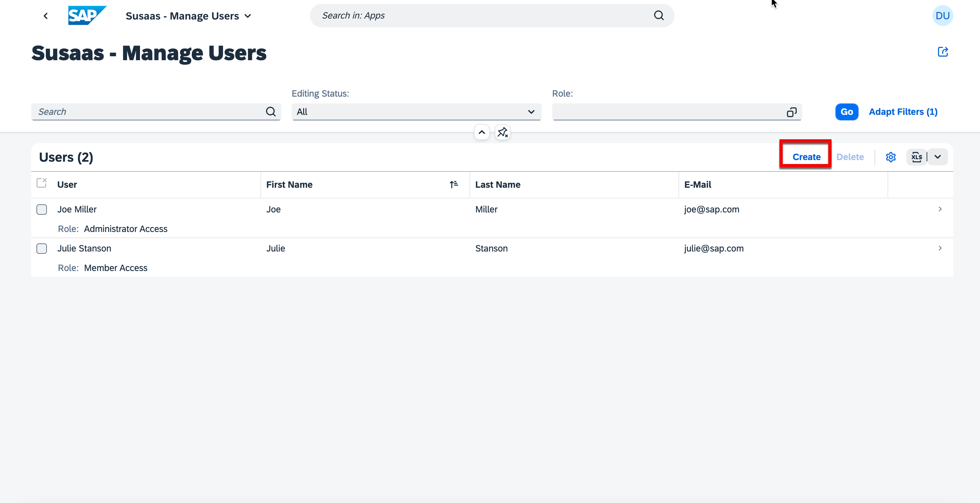The width and height of the screenshot is (980, 503).
Task: Open the Joe Miller row navigation arrow
Action: pyautogui.click(x=940, y=209)
